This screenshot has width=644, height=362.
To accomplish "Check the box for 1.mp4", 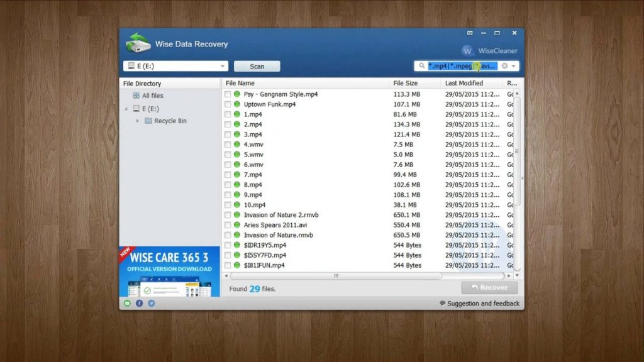I will tap(228, 114).
